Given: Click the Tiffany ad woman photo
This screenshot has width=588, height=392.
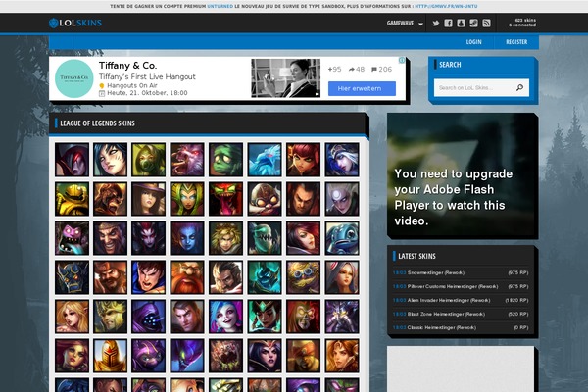Looking at the screenshot, I should [x=286, y=78].
